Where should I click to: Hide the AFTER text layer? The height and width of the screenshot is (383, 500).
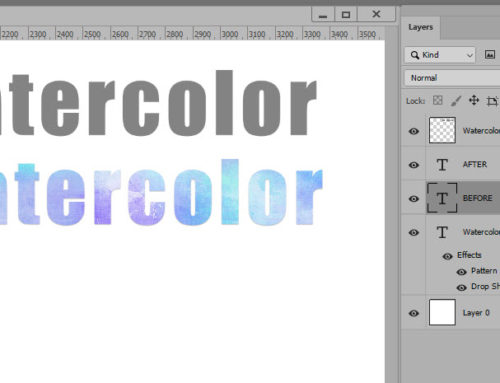click(414, 165)
